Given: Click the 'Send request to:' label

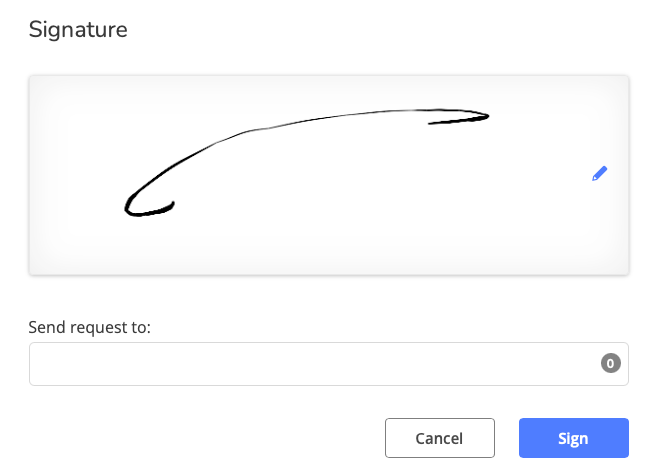Looking at the screenshot, I should pos(89,327).
